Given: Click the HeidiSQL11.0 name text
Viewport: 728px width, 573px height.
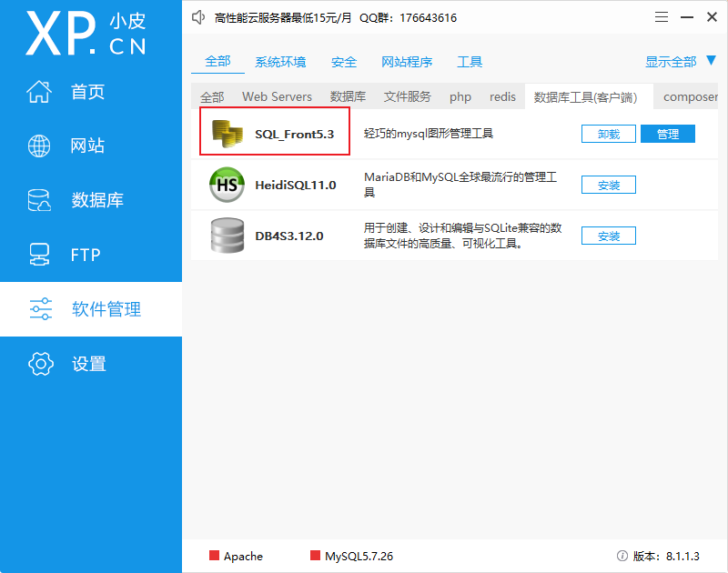Looking at the screenshot, I should coord(295,185).
